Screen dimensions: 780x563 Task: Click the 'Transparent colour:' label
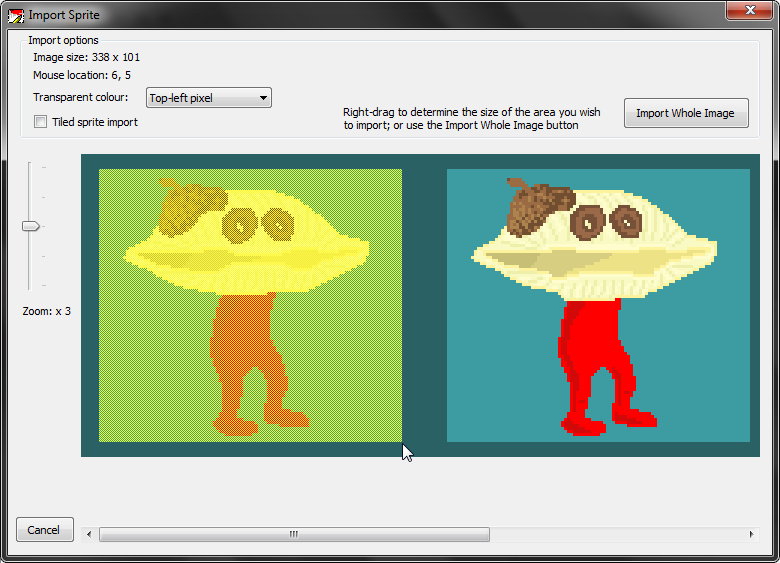coord(81,97)
